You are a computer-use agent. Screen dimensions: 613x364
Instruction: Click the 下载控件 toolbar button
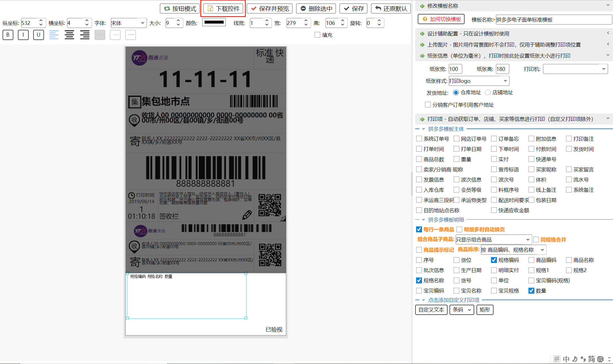(224, 9)
